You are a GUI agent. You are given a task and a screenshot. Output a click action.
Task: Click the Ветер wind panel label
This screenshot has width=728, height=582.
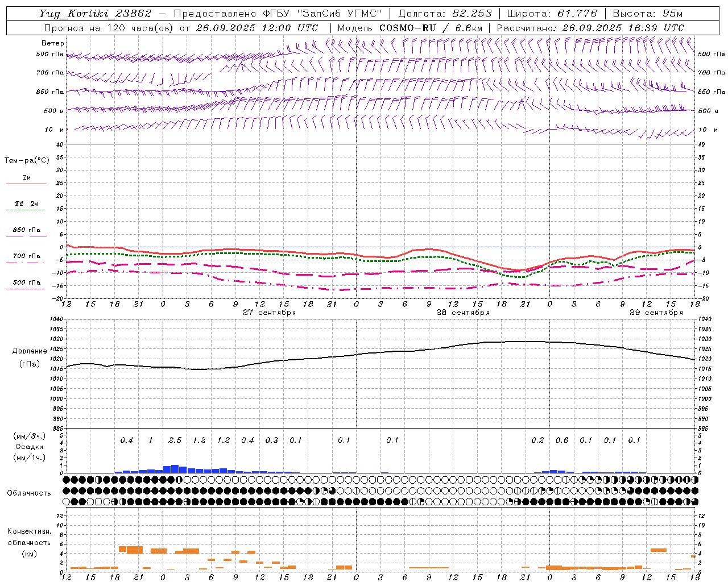(53, 43)
